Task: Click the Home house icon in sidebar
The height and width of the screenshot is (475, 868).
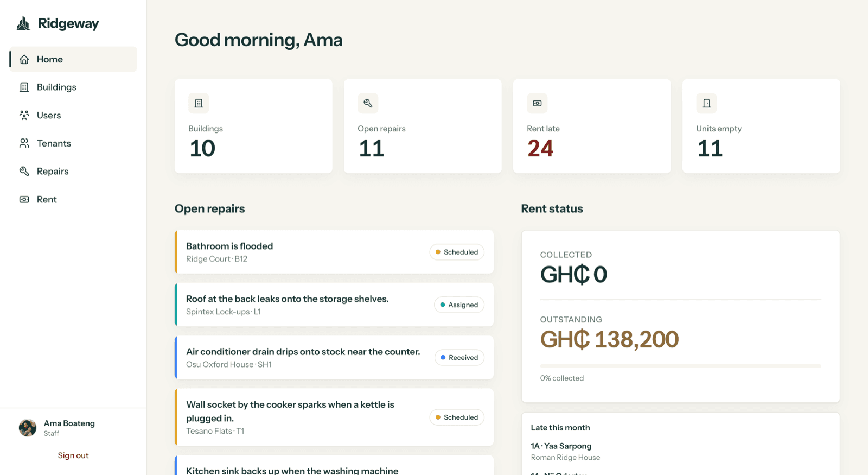Action: 24,59
